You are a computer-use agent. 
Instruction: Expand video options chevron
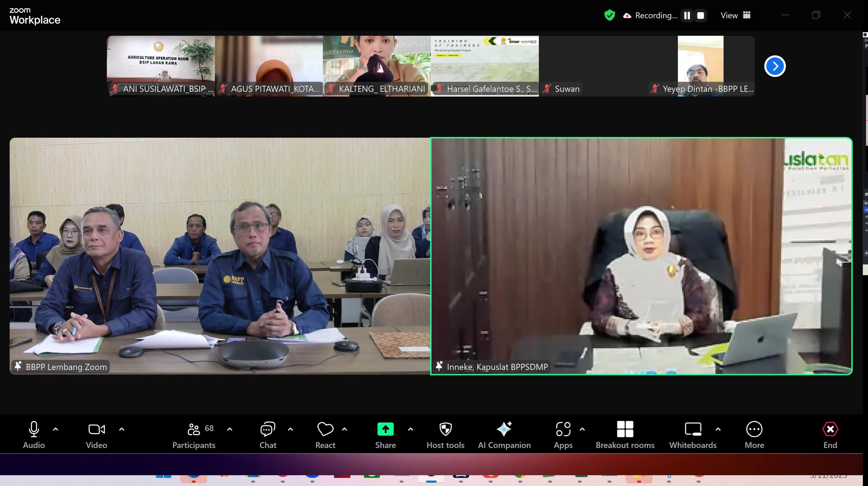click(x=122, y=429)
